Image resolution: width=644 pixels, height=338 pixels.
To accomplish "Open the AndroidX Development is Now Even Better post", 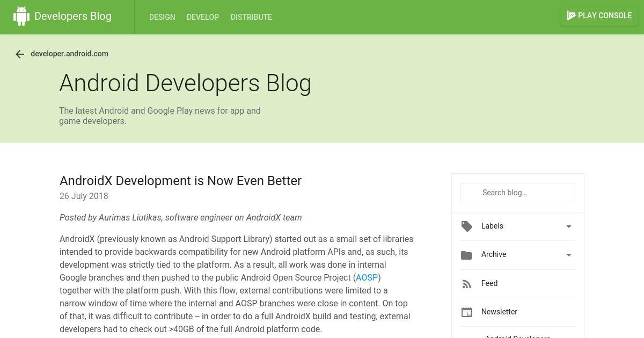I will pos(180,181).
